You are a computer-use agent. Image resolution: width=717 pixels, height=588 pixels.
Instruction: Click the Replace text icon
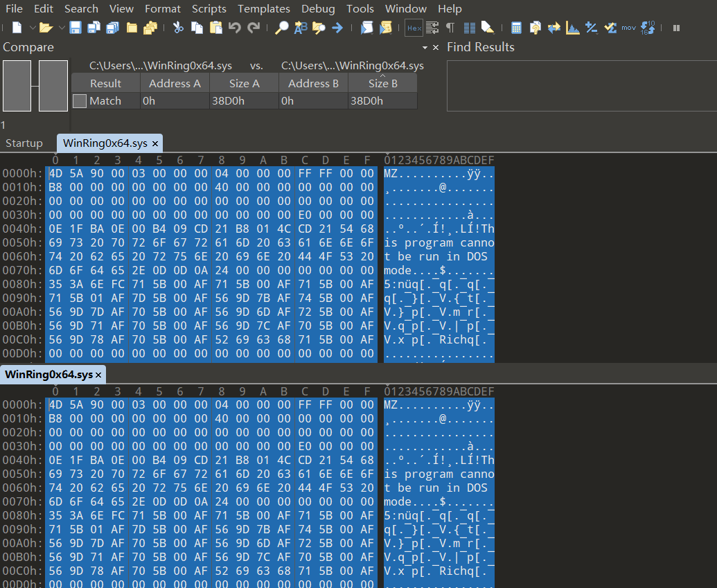(x=301, y=28)
